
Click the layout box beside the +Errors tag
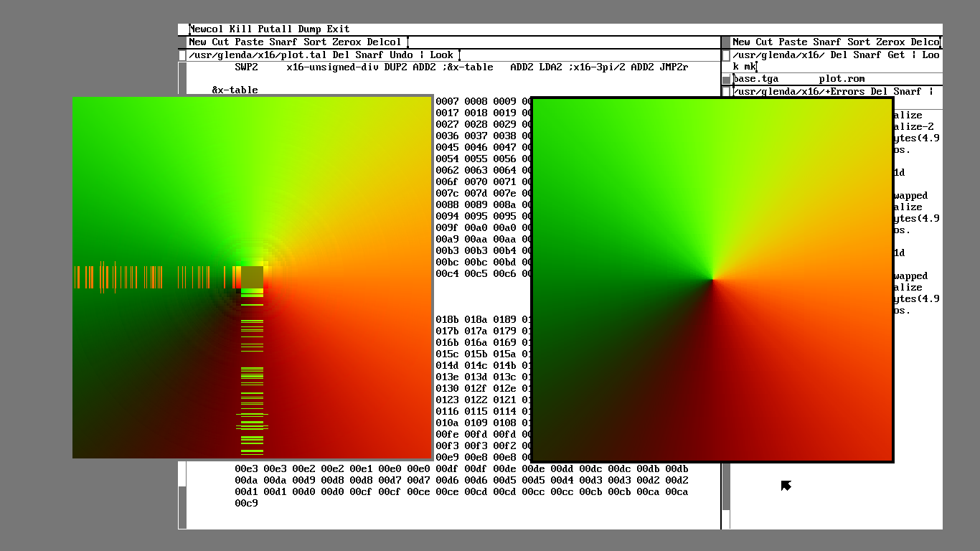726,91
